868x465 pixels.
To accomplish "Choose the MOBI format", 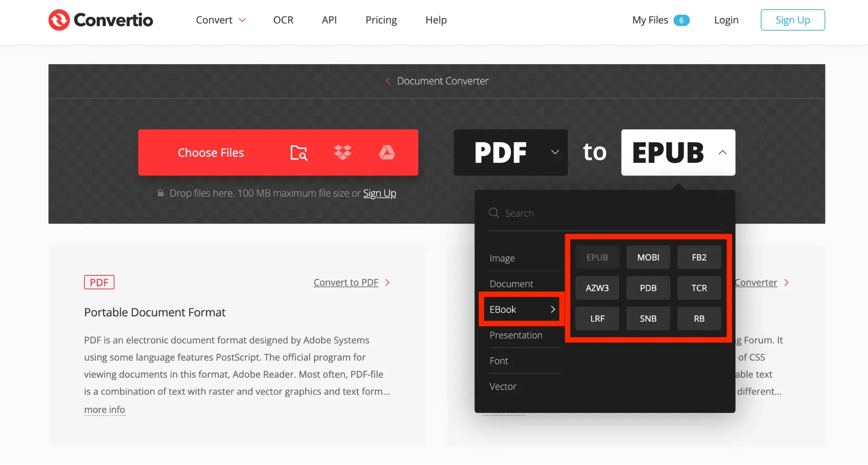I will pyautogui.click(x=648, y=257).
